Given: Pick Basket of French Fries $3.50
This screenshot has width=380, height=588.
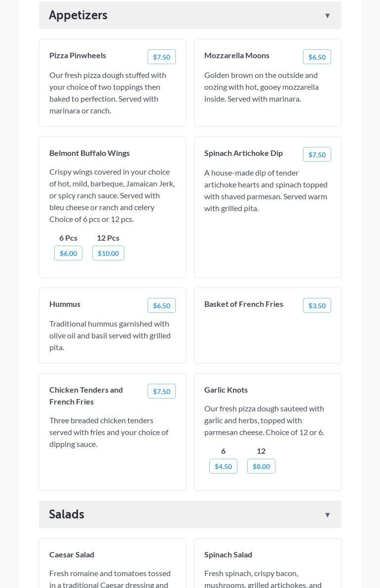Looking at the screenshot, I should pyautogui.click(x=317, y=306).
